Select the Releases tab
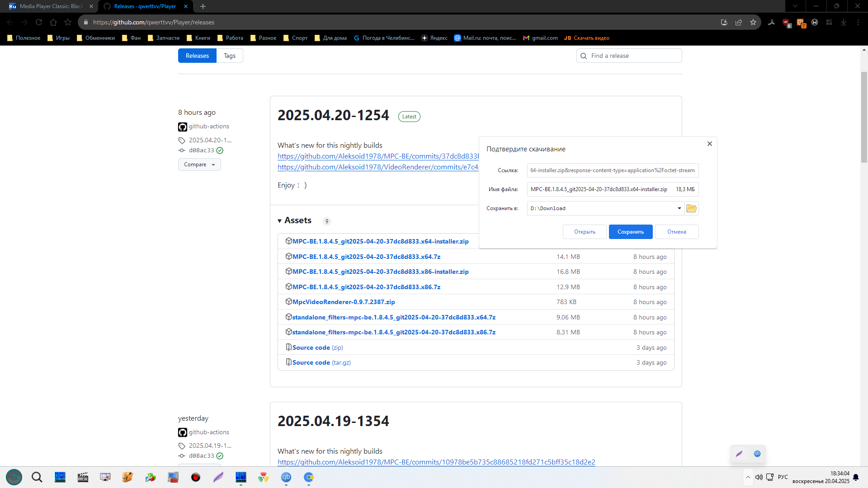The height and width of the screenshot is (488, 868). [197, 56]
